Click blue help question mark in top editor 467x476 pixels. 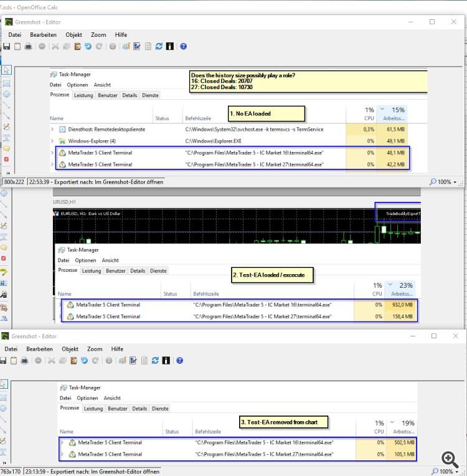click(x=183, y=47)
